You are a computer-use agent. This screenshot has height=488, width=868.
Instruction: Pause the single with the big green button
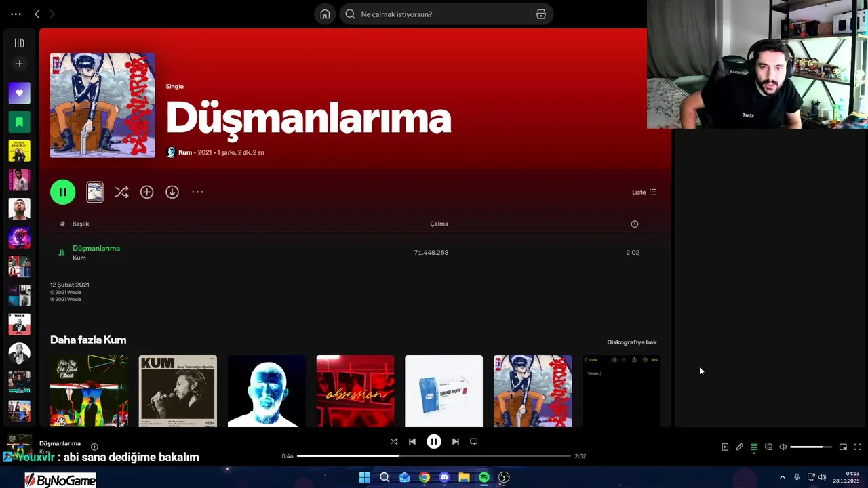click(x=62, y=192)
